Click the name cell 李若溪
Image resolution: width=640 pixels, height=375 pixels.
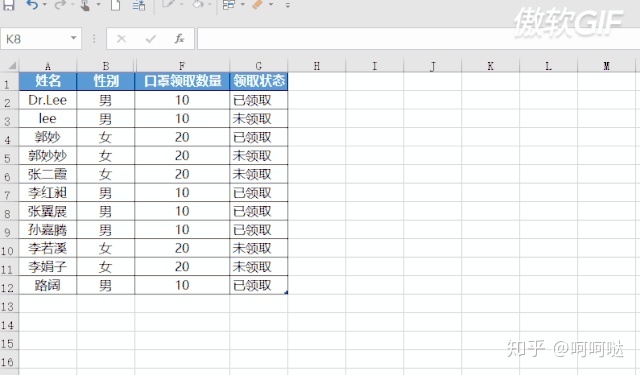click(x=48, y=248)
